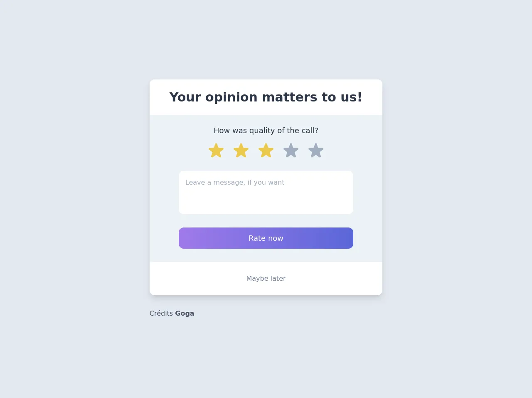The width and height of the screenshot is (532, 398).
Task: Click the third yellow star
Action: pos(266,151)
